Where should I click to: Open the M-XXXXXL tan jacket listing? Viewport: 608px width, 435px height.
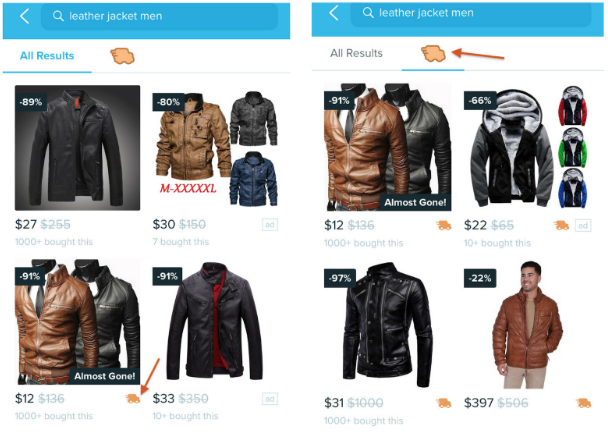pyautogui.click(x=216, y=148)
